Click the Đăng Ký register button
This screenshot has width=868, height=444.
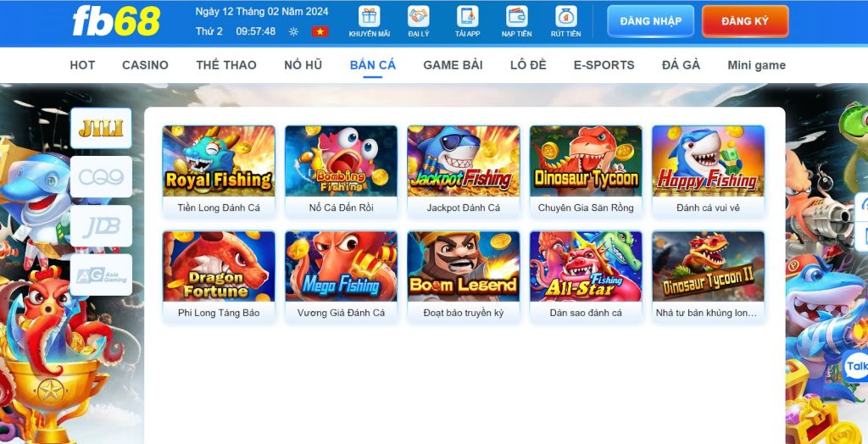pyautogui.click(x=745, y=21)
